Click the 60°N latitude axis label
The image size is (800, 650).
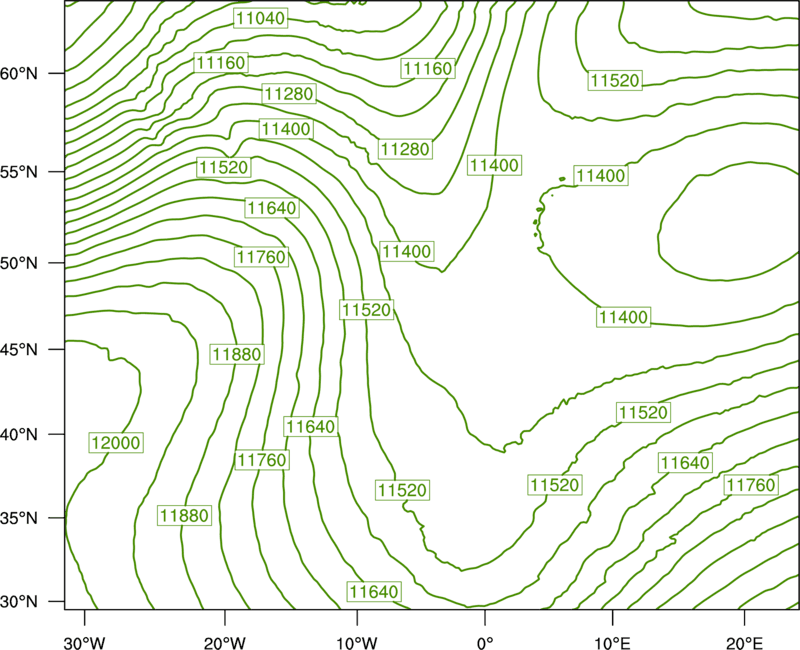tap(19, 73)
